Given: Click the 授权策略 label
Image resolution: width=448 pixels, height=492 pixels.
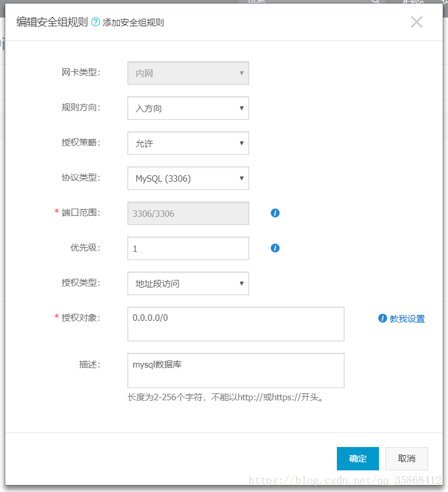Looking at the screenshot, I should pyautogui.click(x=81, y=143).
